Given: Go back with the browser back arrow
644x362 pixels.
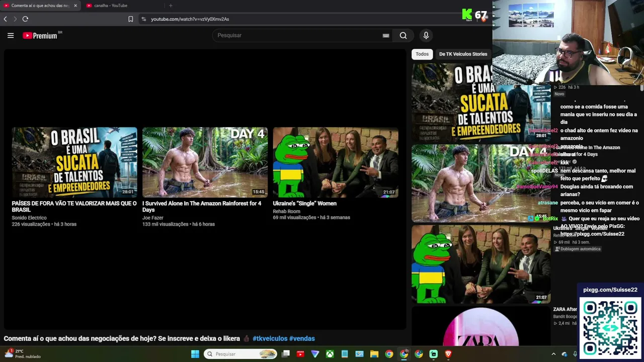Looking at the screenshot, I should pos(6,19).
